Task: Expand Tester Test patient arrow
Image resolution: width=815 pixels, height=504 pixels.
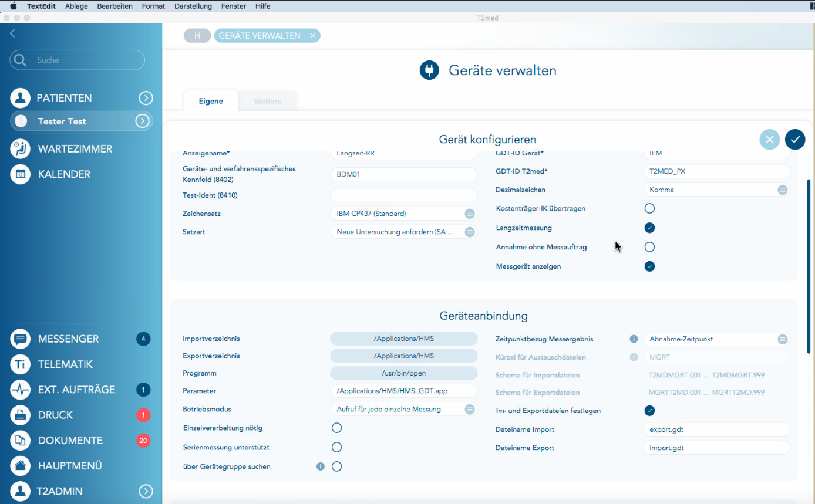Action: tap(143, 121)
